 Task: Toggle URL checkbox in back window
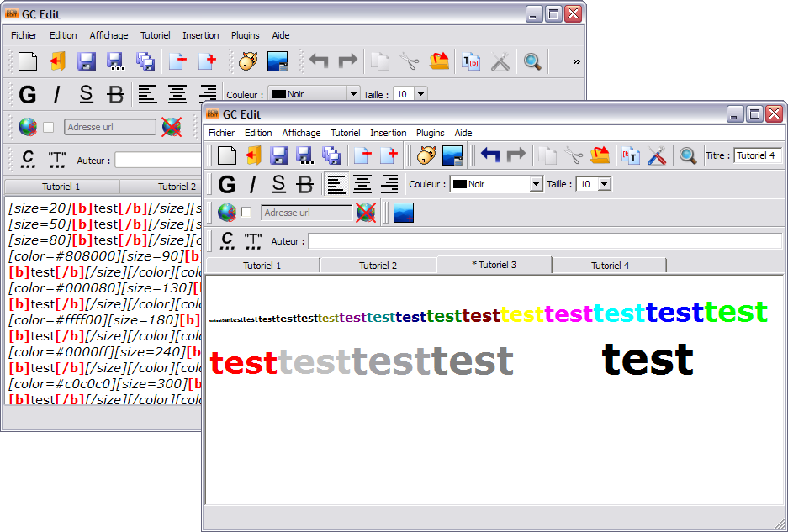tap(48, 127)
